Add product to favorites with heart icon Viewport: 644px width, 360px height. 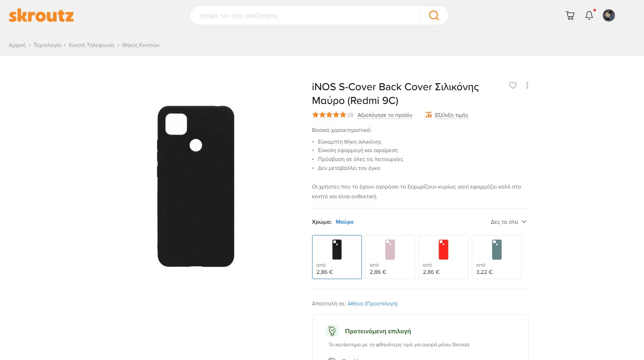point(513,85)
